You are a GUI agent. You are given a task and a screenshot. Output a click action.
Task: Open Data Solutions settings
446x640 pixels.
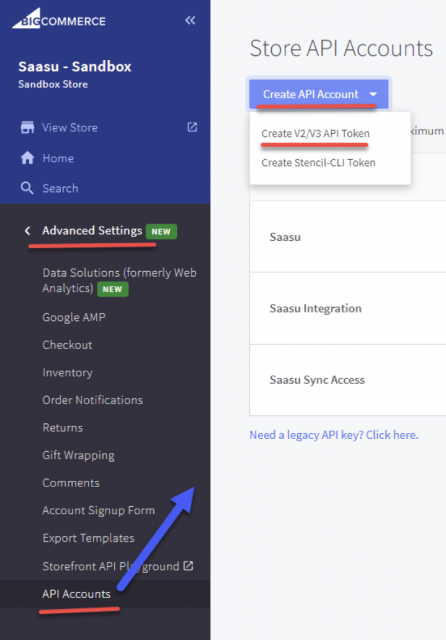point(119,280)
